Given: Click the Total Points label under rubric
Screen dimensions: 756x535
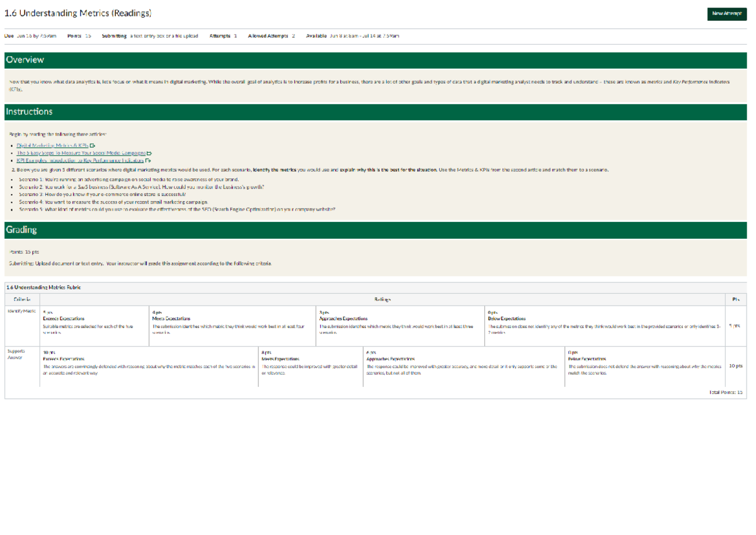Looking at the screenshot, I should [x=726, y=392].
